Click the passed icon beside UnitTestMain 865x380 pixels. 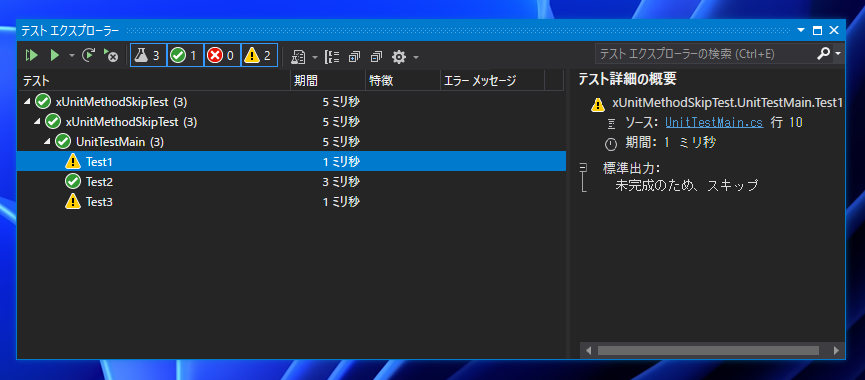pyautogui.click(x=63, y=142)
